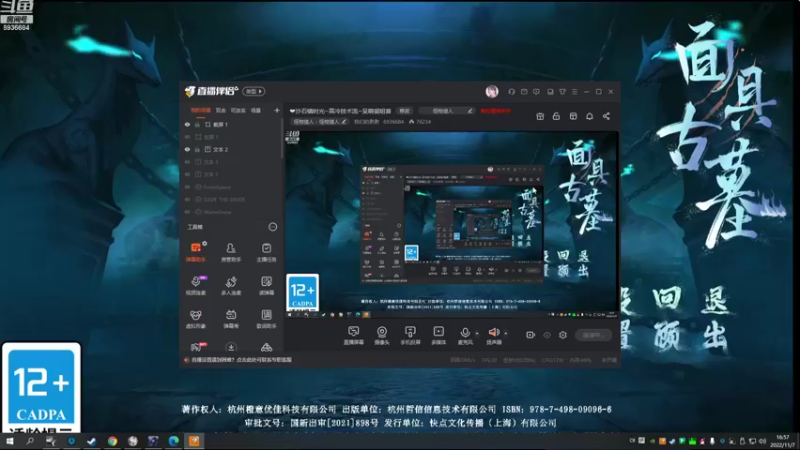Open Windows taskbar search
This screenshot has height=450, width=800.
30,441
